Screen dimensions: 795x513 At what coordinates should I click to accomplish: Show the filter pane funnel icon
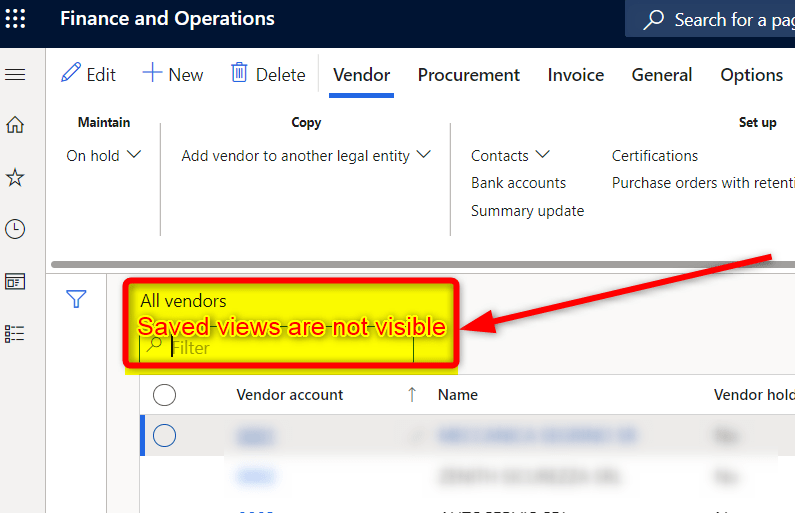click(77, 299)
